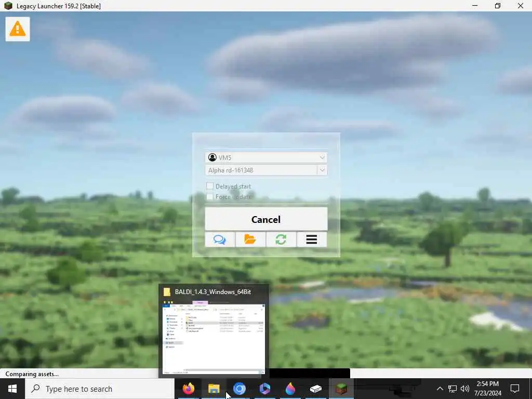Select the Legacy Launcher grass block taskbar icon
Image resolution: width=532 pixels, height=399 pixels.
pyautogui.click(x=341, y=389)
